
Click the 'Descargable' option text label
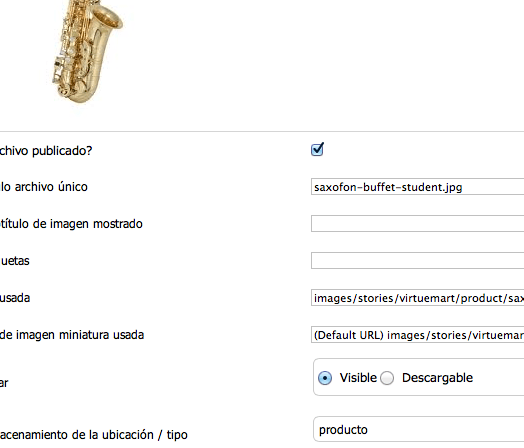click(437, 378)
